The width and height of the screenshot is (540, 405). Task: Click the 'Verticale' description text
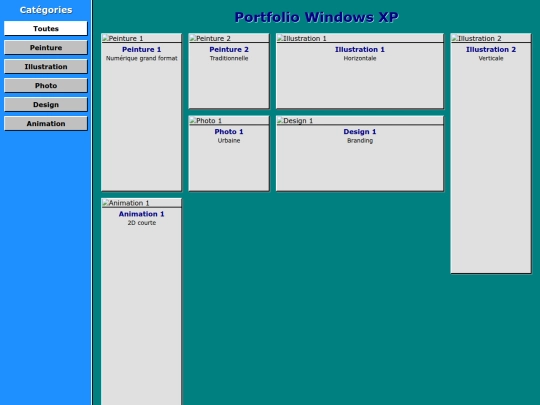[x=491, y=58]
